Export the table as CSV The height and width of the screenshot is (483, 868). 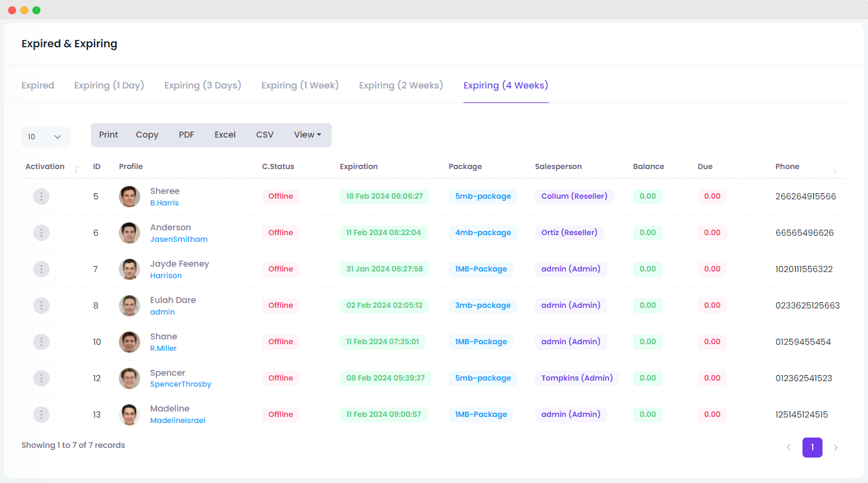point(265,135)
